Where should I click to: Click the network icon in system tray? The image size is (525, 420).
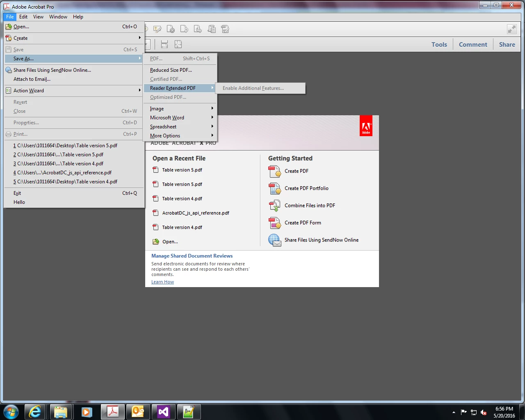(474, 412)
